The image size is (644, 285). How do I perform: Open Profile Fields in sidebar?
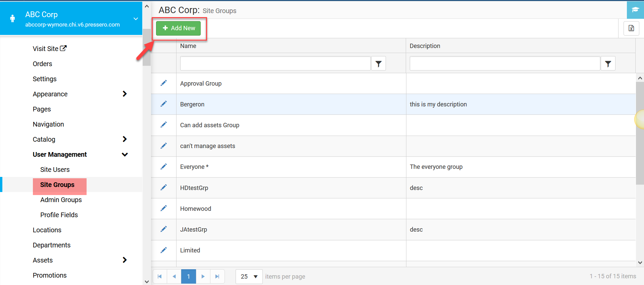click(59, 215)
